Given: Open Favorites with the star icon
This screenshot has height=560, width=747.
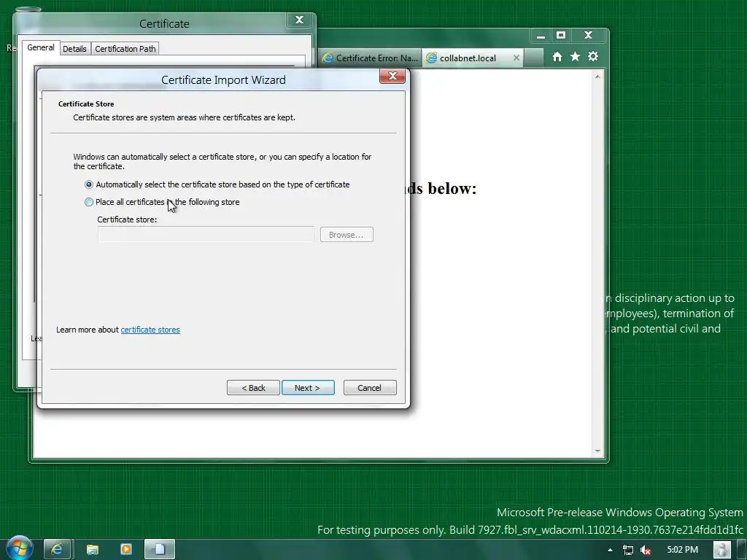Looking at the screenshot, I should (x=575, y=57).
